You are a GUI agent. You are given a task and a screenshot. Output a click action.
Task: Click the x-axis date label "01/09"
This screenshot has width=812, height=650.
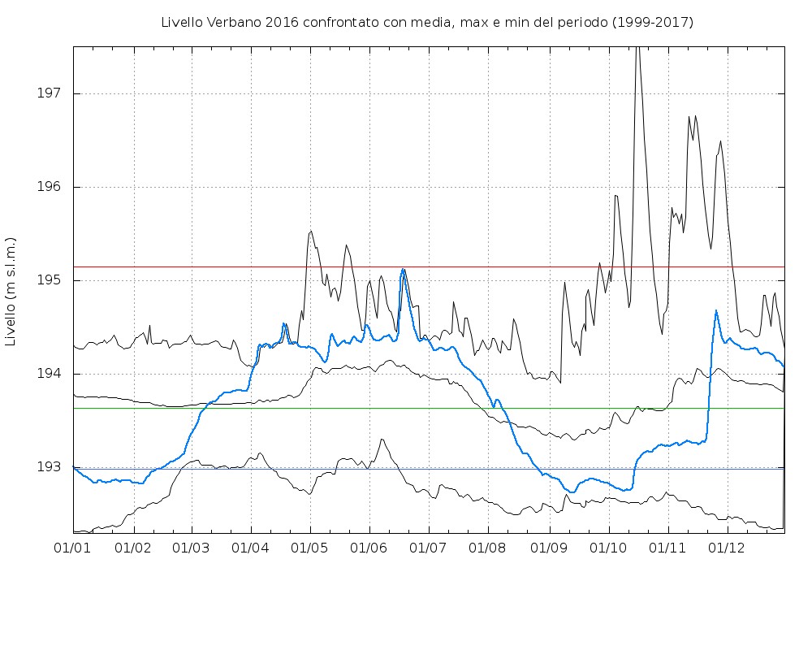click(549, 548)
